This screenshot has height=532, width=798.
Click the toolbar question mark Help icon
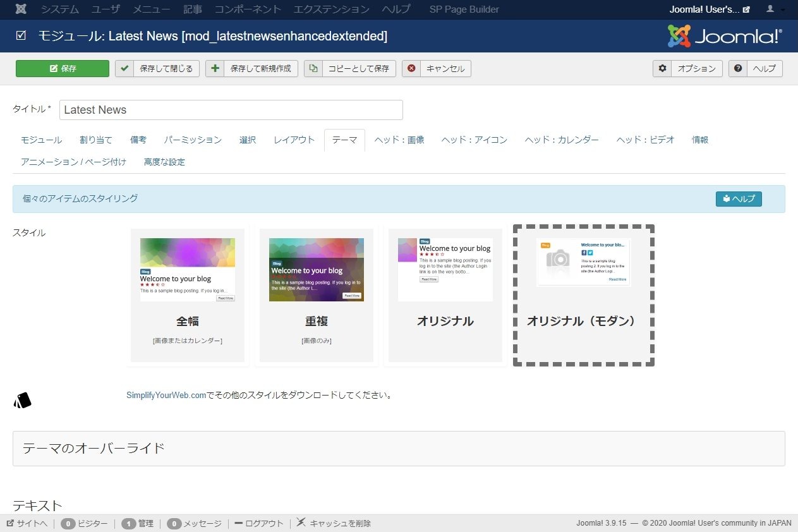click(738, 69)
